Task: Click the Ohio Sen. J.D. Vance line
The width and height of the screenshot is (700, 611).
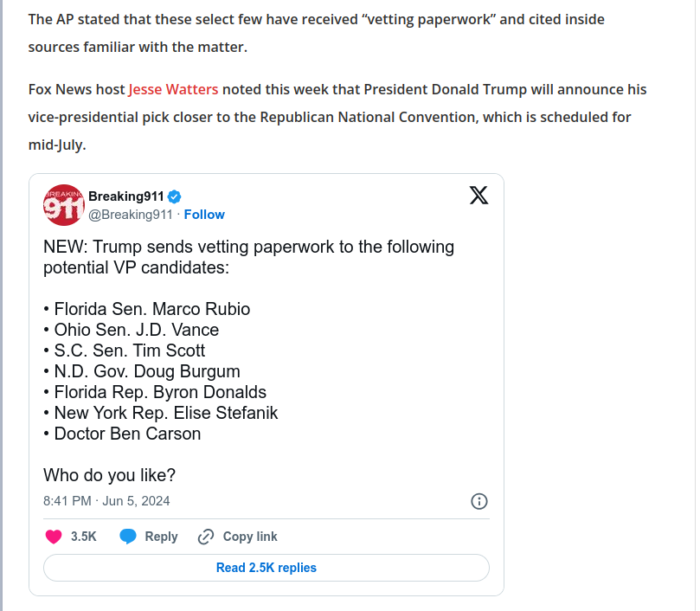Action: pos(132,330)
